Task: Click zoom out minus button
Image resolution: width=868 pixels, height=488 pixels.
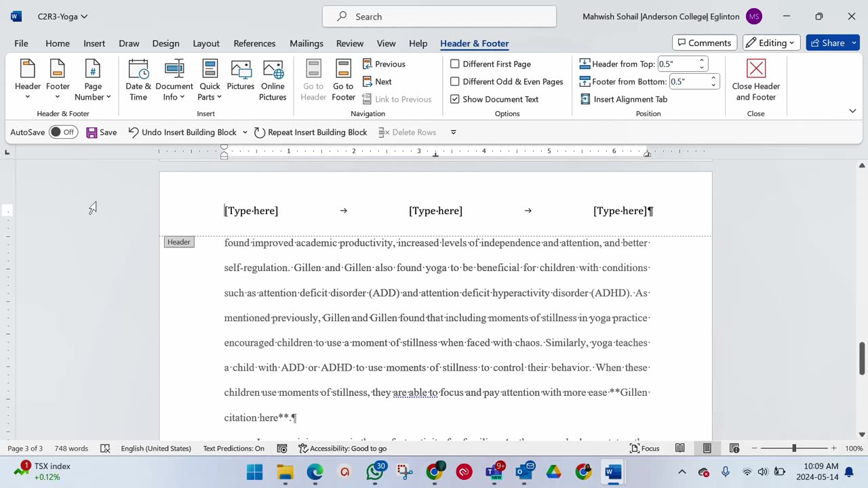Action: coord(753,448)
